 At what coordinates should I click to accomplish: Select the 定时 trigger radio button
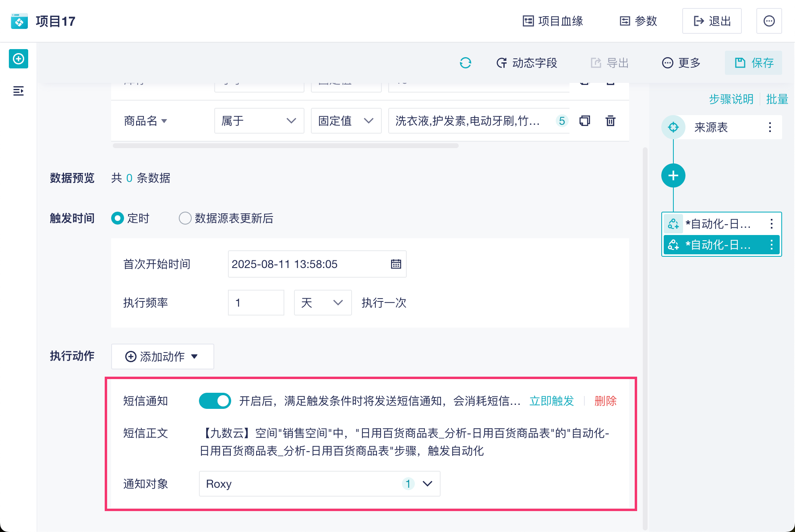pos(118,218)
